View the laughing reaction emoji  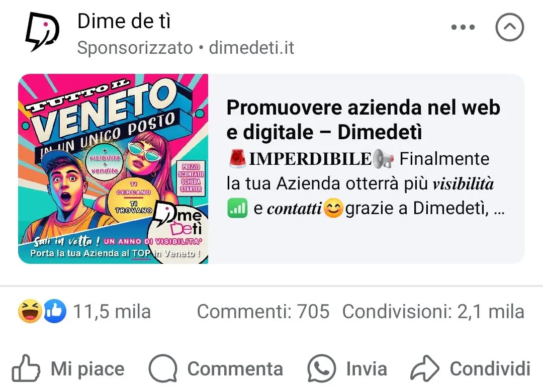click(x=30, y=311)
